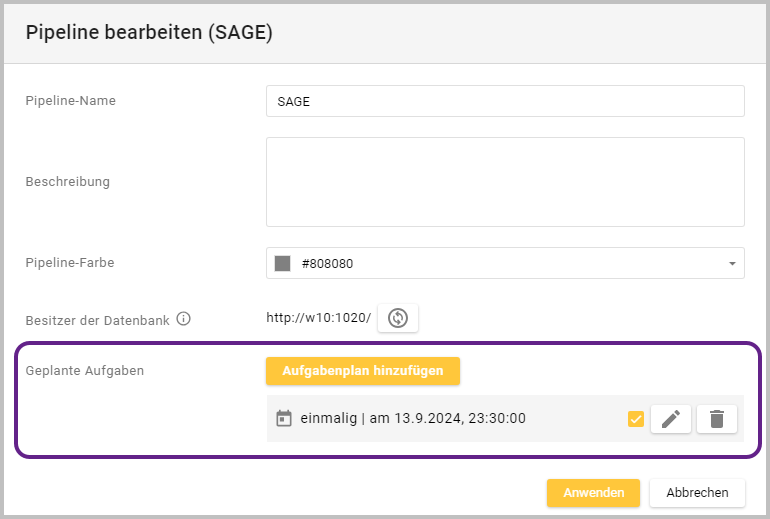Click the Pipeline-Farbe label
The width and height of the screenshot is (770, 519).
[x=69, y=263]
